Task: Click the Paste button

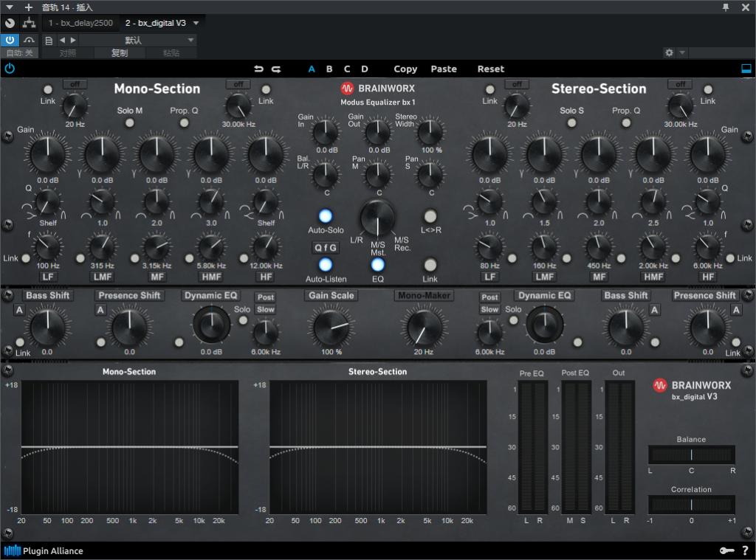Action: point(444,69)
